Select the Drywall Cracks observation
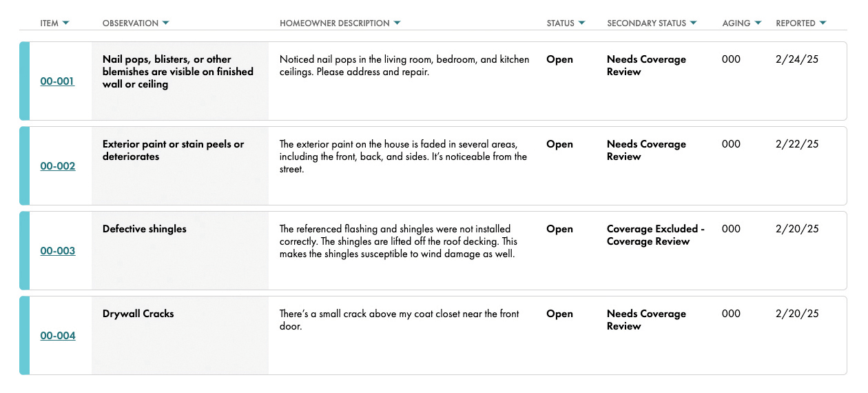868x393 pixels. (138, 314)
